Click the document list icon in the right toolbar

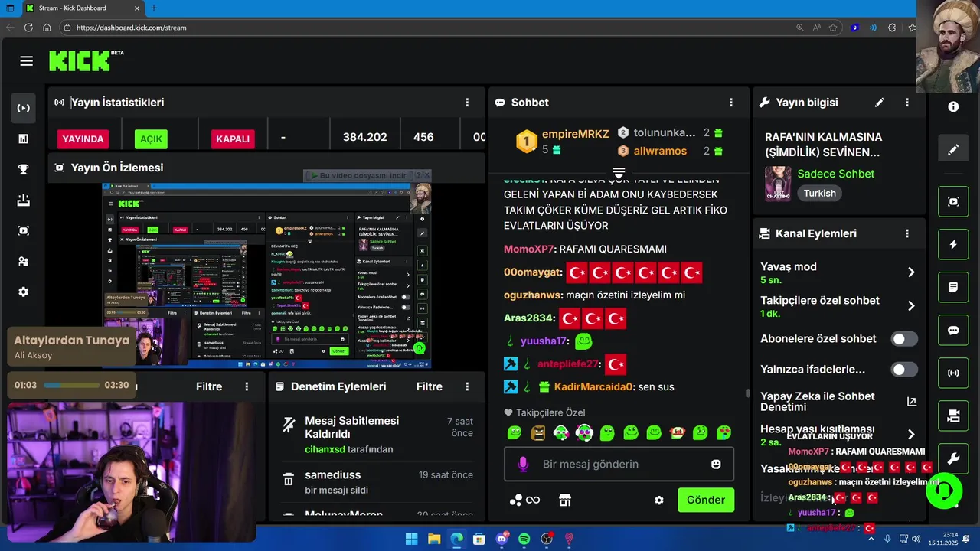click(953, 287)
